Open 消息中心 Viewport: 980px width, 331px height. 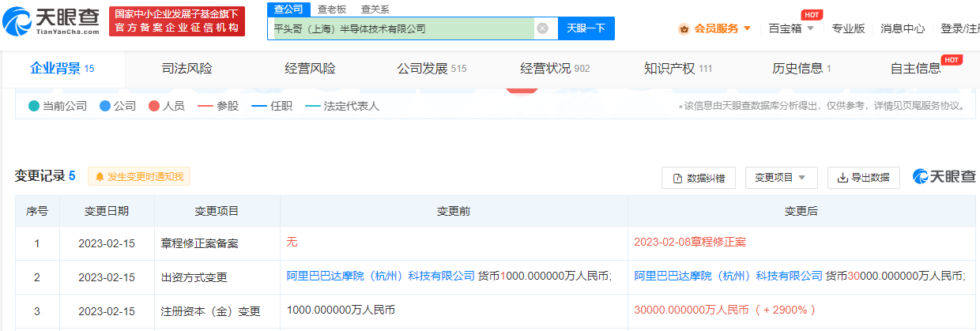[x=903, y=28]
